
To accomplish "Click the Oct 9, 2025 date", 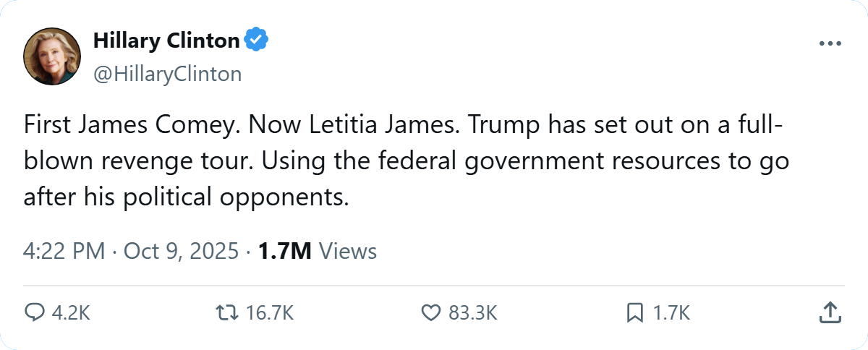I will [x=181, y=251].
